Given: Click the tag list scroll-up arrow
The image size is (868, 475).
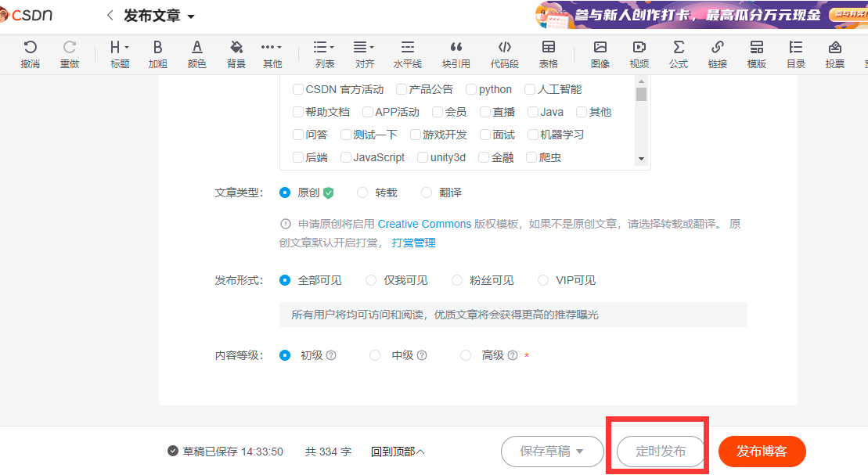Looking at the screenshot, I should click(641, 81).
